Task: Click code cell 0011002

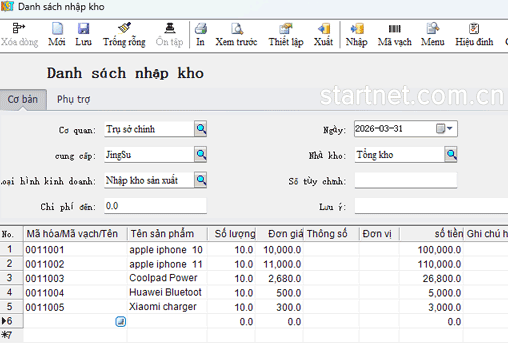Action: (75, 264)
